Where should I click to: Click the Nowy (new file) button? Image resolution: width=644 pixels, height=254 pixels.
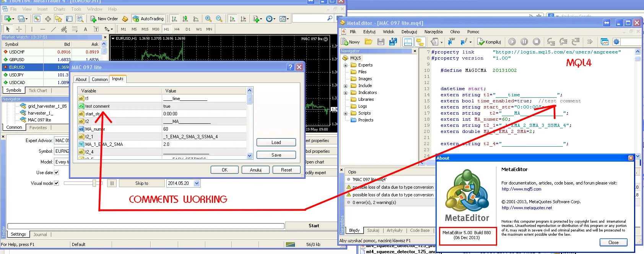(350, 42)
